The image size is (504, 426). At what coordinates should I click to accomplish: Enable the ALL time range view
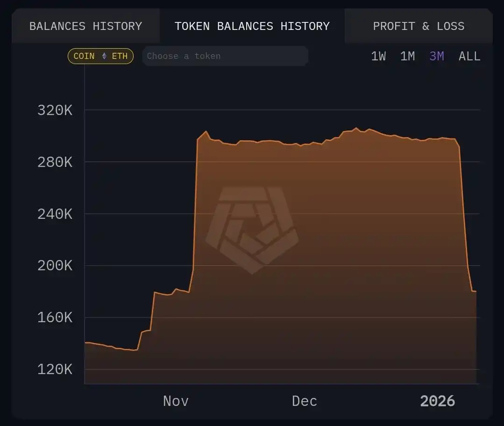(x=469, y=56)
